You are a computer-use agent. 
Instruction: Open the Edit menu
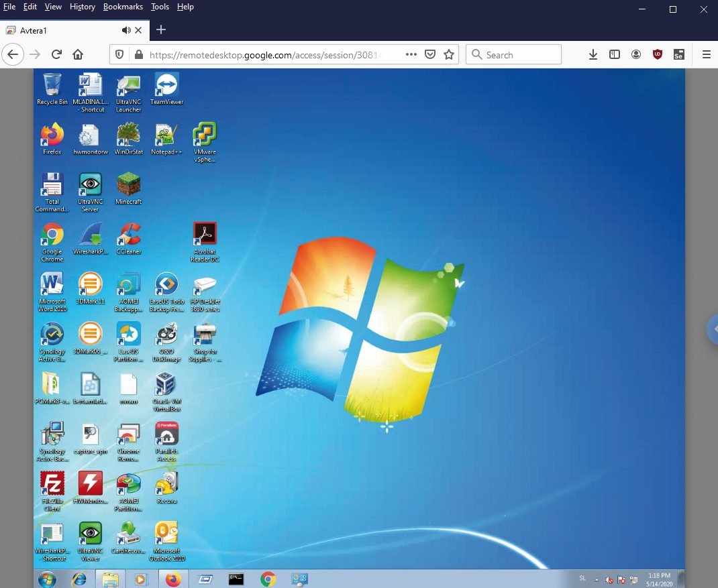point(30,7)
